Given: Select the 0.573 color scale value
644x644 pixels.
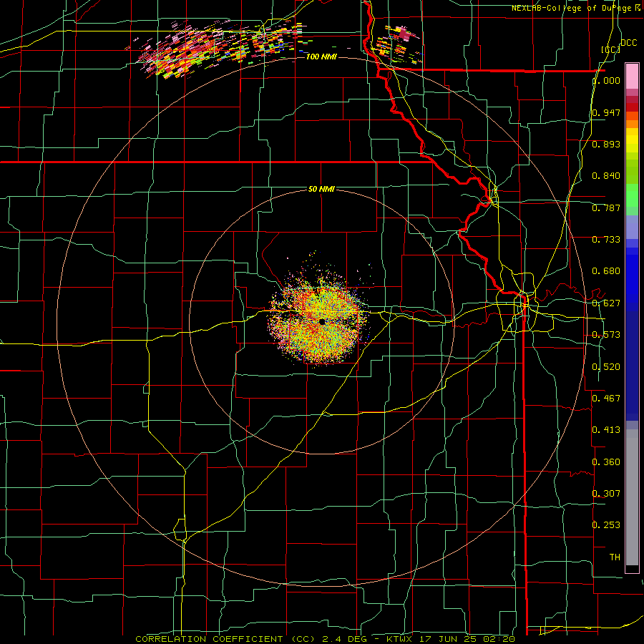Looking at the screenshot, I should [606, 335].
